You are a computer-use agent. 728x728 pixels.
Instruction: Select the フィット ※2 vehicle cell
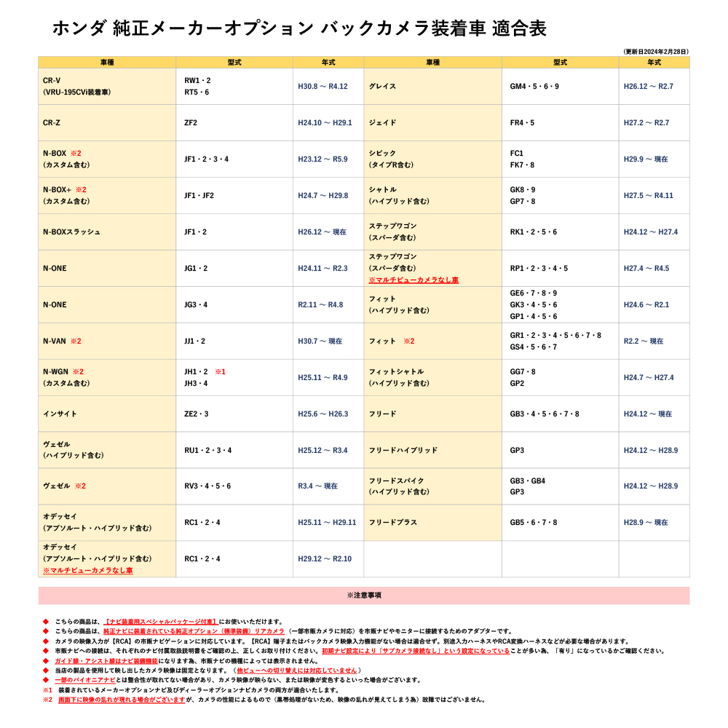(x=432, y=341)
